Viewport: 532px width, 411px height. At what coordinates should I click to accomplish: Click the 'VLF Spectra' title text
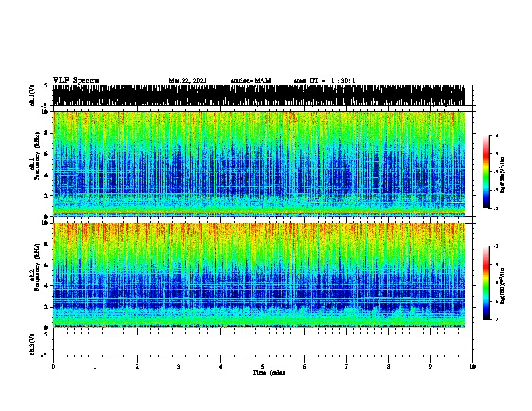(x=76, y=80)
